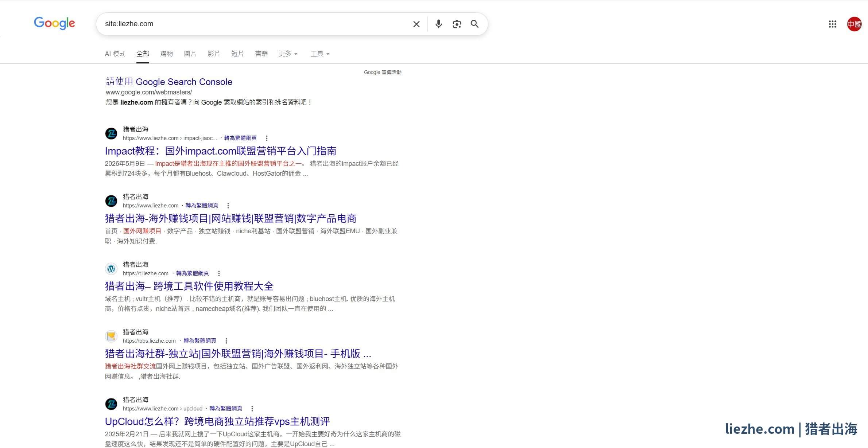Viewport: 868px width, 448px height.
Task: Open three-dot menu for Impact教程 result
Action: pos(267,138)
